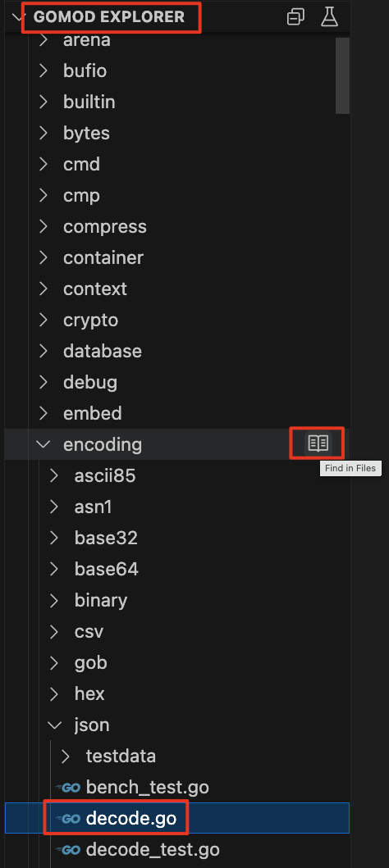Viewport: 389px width, 868px height.
Task: Click the Go icon beside decode.go
Action: [68, 818]
